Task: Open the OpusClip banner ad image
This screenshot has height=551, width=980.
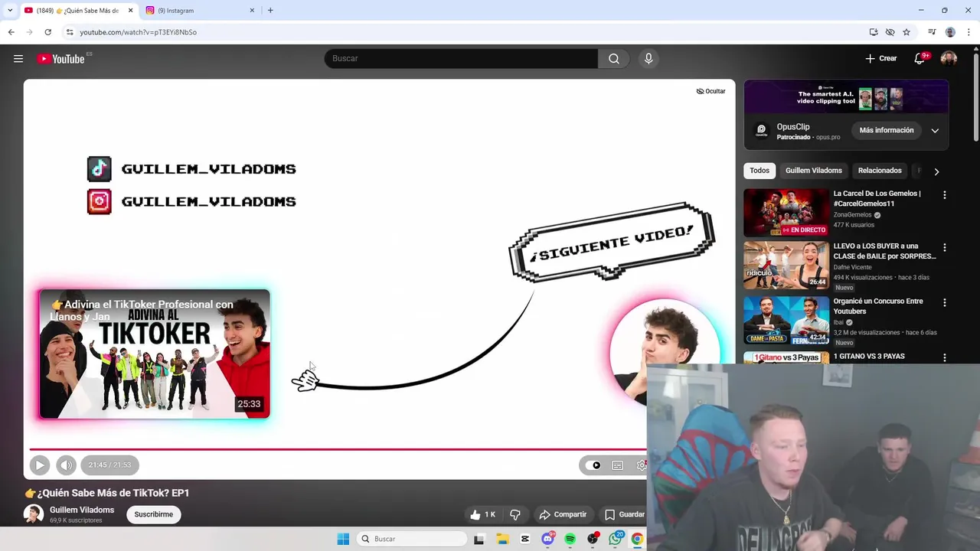Action: click(x=846, y=97)
